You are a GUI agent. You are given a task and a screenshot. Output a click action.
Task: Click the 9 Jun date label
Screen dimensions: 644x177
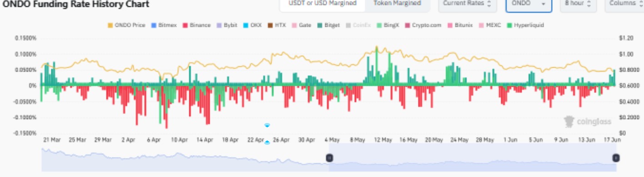[x=561, y=140]
